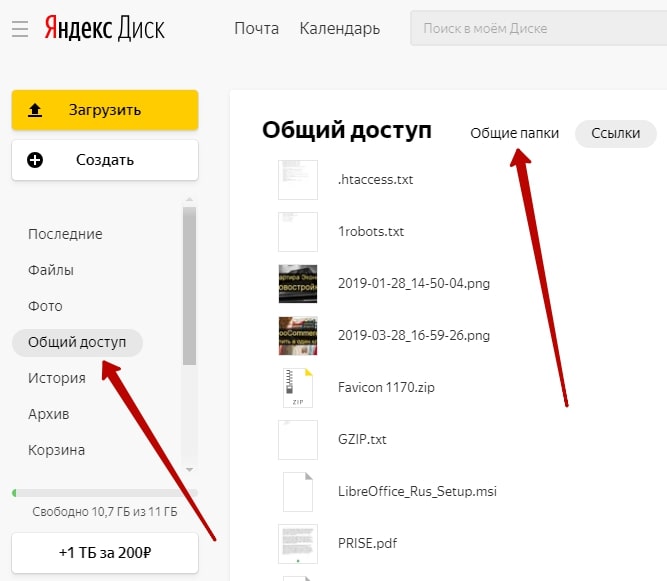Image resolution: width=667 pixels, height=581 pixels.
Task: Click the sidebar scrollbar down arrow
Action: pos(190,467)
